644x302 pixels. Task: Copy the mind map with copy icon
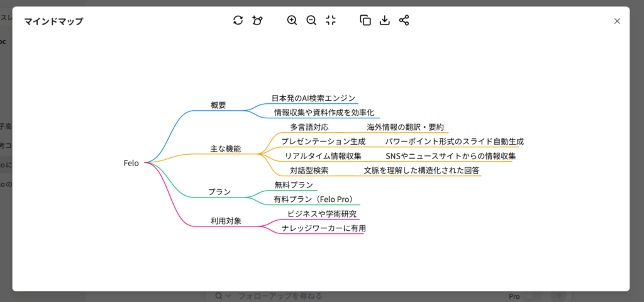click(x=365, y=20)
